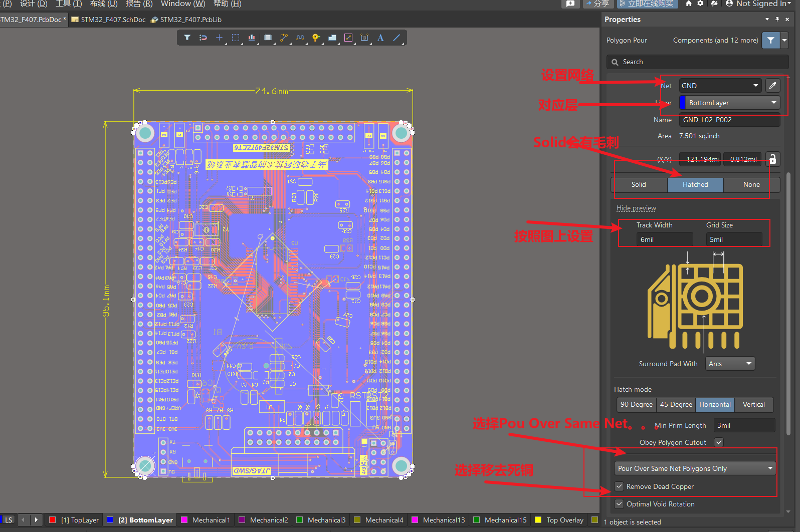Select the length tuning tool

point(300,38)
